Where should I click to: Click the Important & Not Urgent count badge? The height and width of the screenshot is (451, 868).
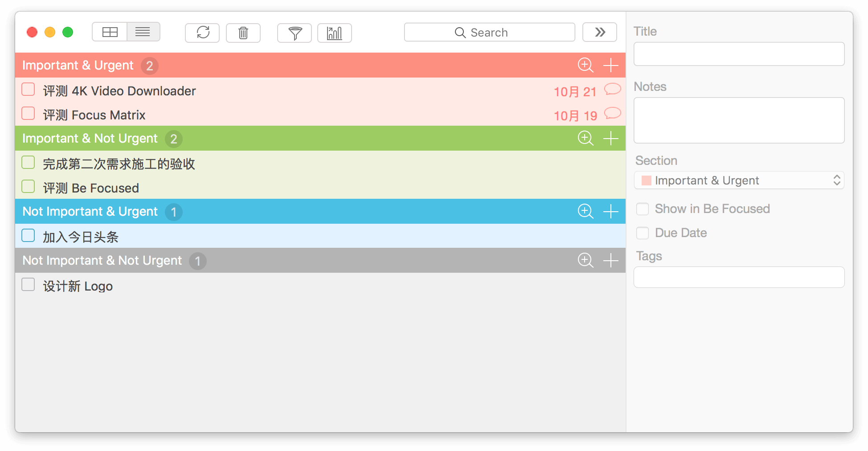point(174,139)
